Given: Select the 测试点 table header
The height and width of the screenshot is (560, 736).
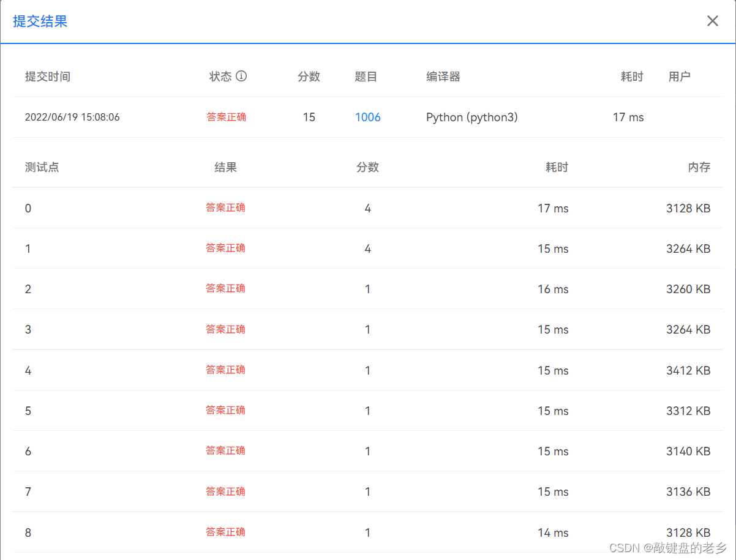Looking at the screenshot, I should tap(42, 167).
